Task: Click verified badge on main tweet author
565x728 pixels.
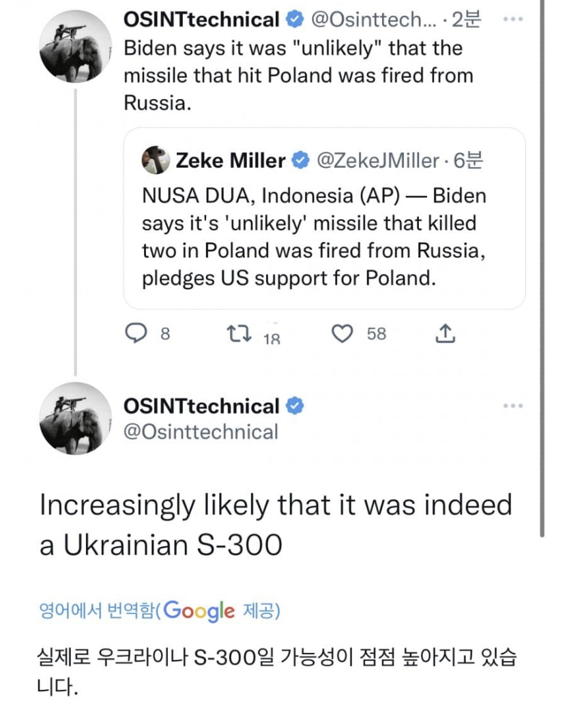Action: (x=295, y=406)
